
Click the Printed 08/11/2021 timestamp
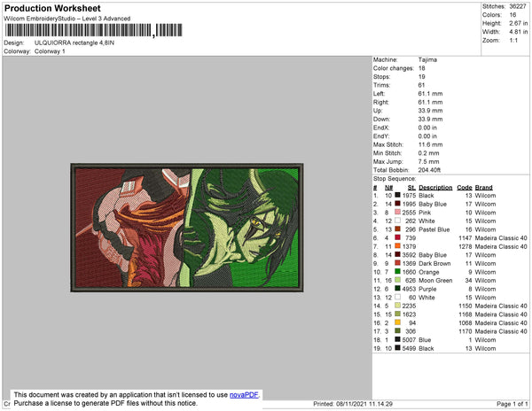(353, 404)
